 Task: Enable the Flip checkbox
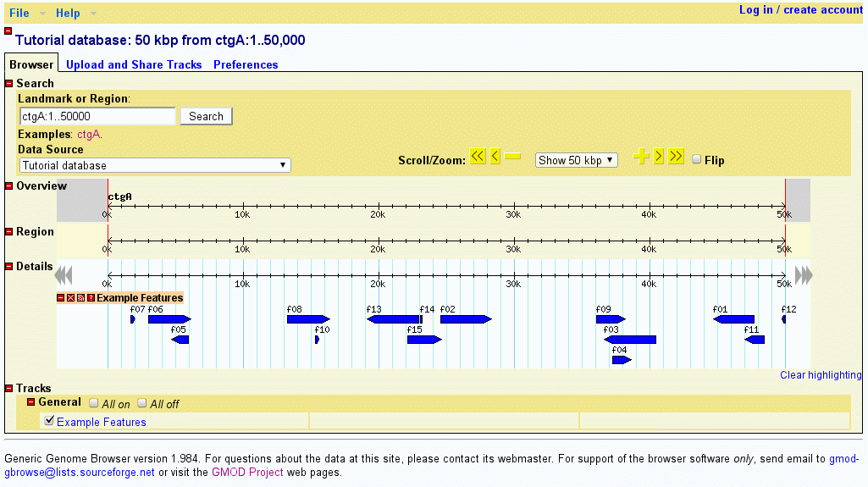(697, 159)
